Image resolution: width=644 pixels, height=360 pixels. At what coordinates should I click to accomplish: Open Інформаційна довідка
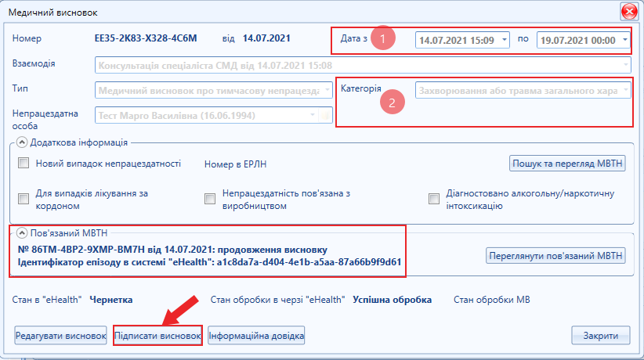(256, 336)
